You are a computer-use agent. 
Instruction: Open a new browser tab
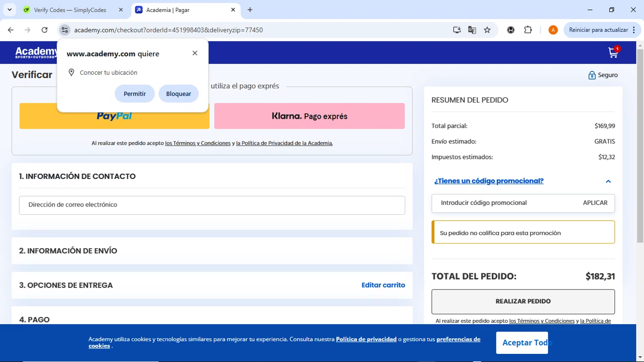coord(250,10)
